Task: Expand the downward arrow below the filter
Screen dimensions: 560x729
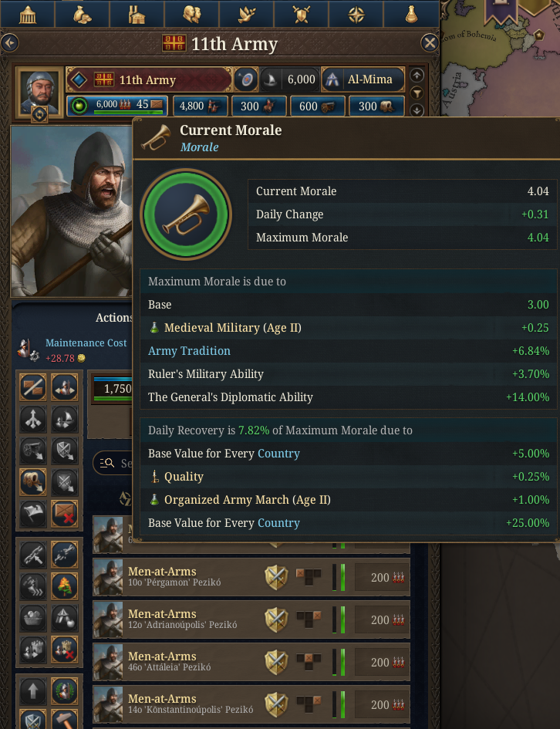Action: (x=417, y=110)
